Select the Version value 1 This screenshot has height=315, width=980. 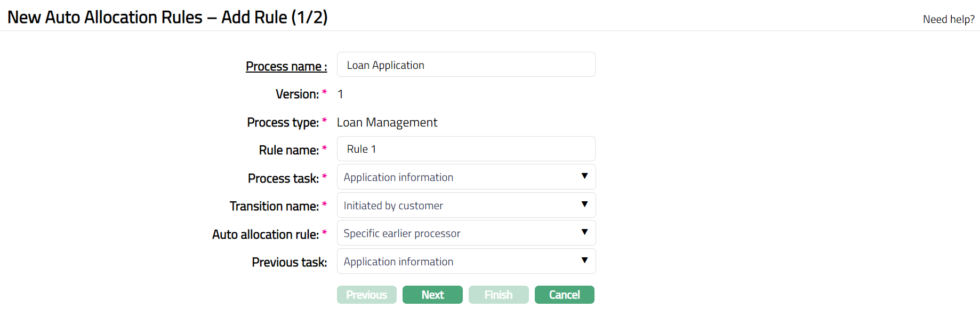click(340, 93)
